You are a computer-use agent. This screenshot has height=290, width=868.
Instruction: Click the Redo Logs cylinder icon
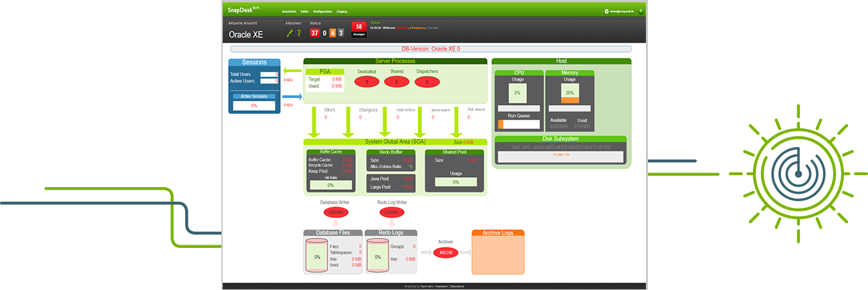tap(378, 257)
